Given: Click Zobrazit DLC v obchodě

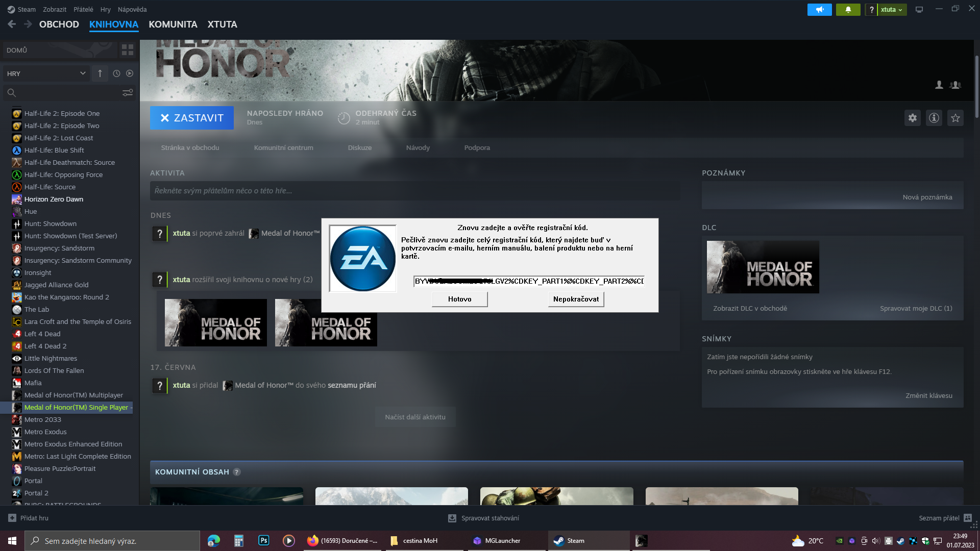Looking at the screenshot, I should point(750,309).
